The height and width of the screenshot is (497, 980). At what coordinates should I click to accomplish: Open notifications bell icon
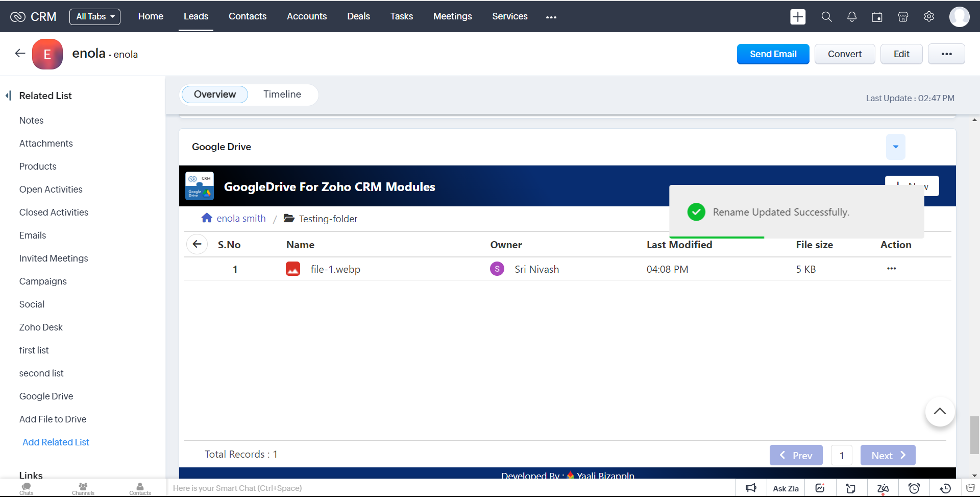pyautogui.click(x=852, y=17)
